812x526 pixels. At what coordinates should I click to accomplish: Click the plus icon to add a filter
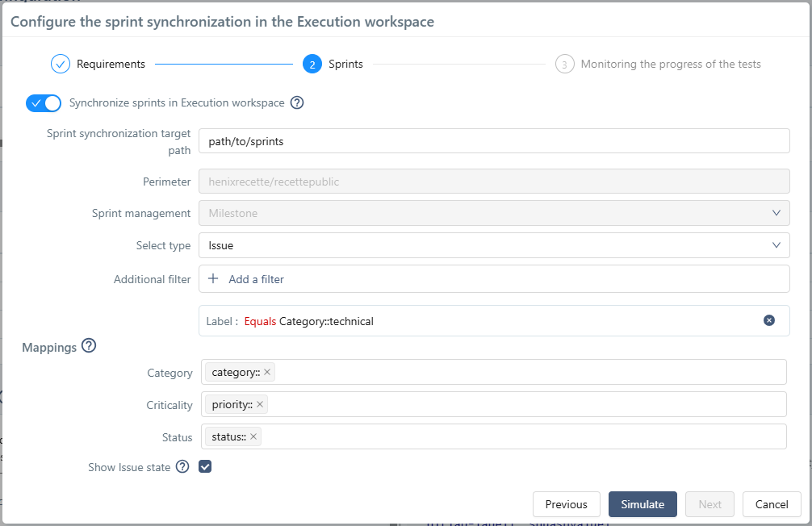[x=212, y=278]
